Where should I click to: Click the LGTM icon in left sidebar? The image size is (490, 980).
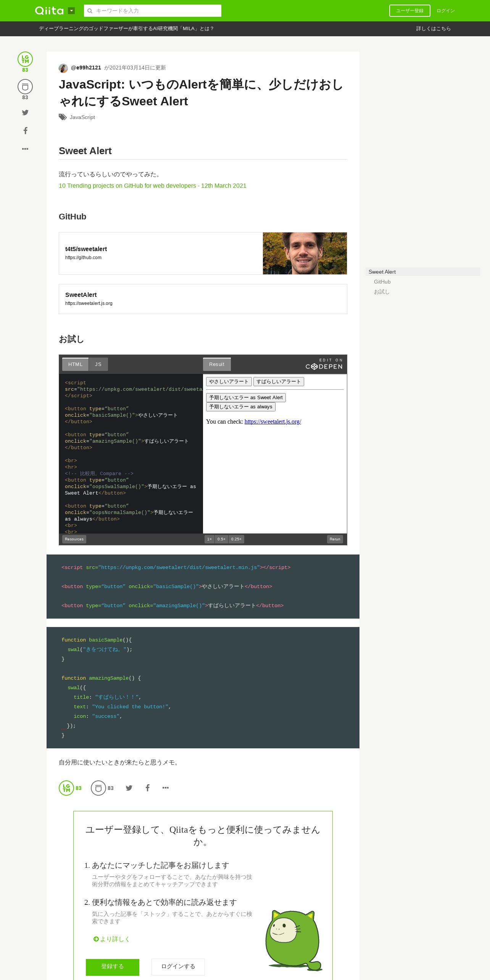pyautogui.click(x=25, y=59)
